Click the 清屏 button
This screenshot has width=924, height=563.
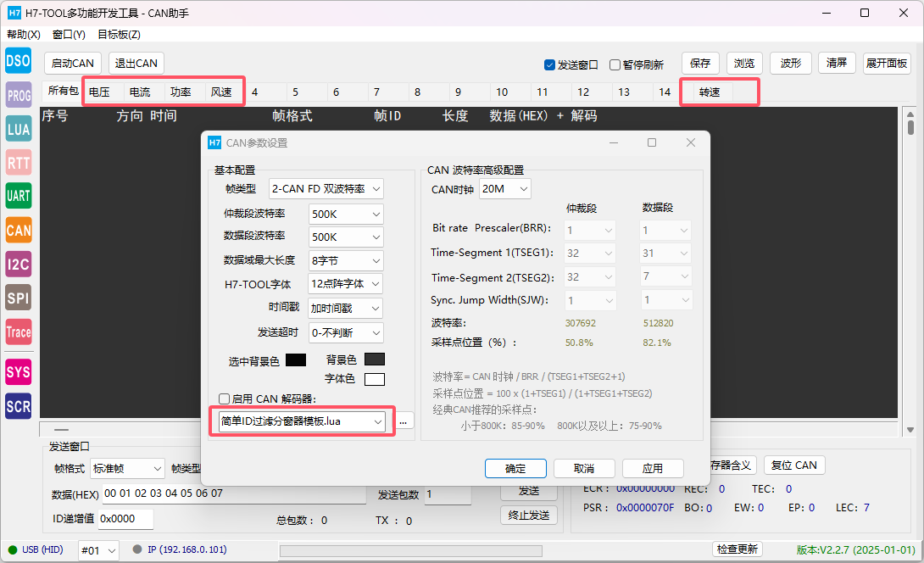coord(836,63)
